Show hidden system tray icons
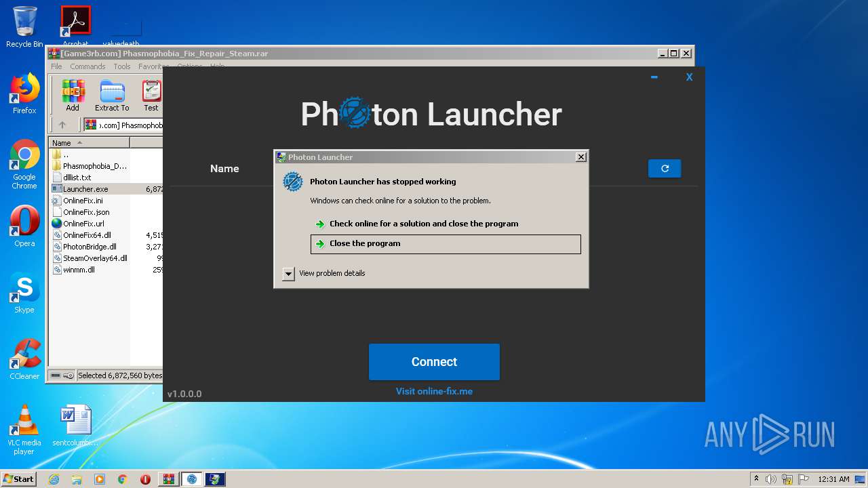This screenshot has height=488, width=868. (x=756, y=479)
